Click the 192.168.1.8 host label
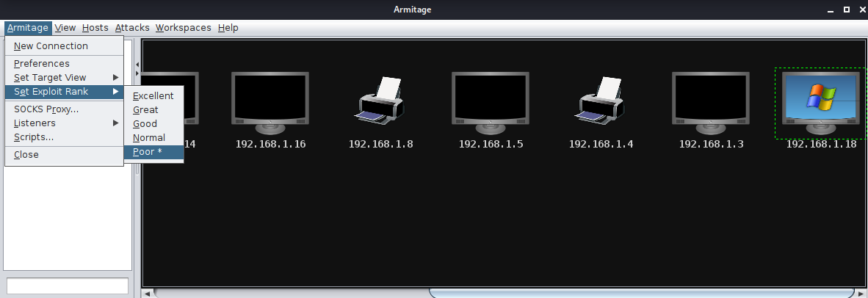 [x=380, y=144]
